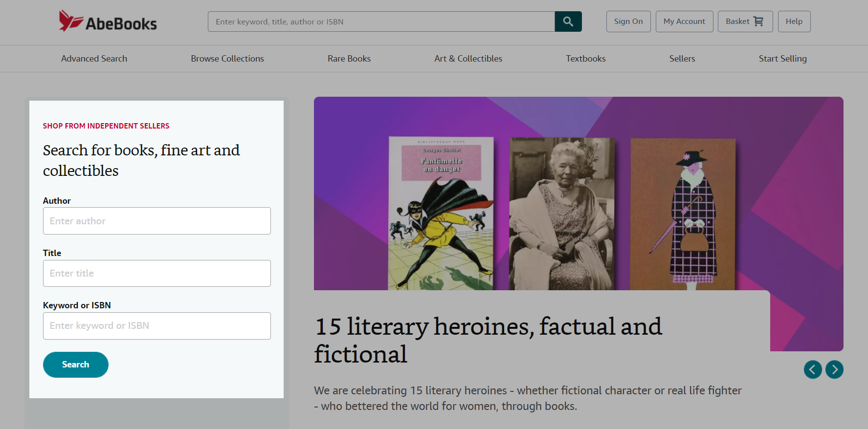Click the AbeBooks logo
The height and width of the screenshot is (429, 868).
tap(108, 21)
